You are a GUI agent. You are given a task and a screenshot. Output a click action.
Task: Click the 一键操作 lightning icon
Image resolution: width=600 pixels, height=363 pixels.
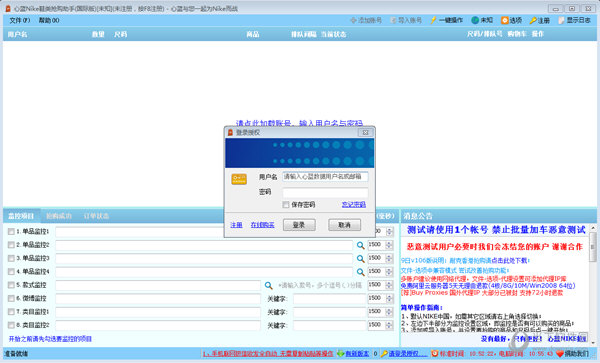click(x=433, y=20)
